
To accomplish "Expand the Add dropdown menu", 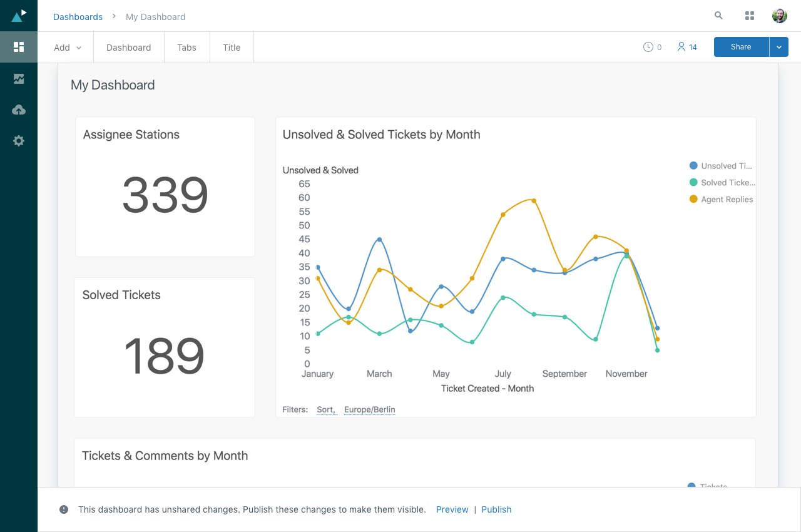I will click(x=68, y=48).
